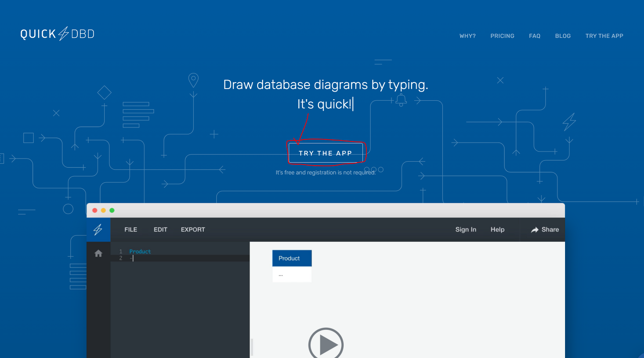Click editor line 2 in code panel
The image size is (644, 358).
[180, 258]
